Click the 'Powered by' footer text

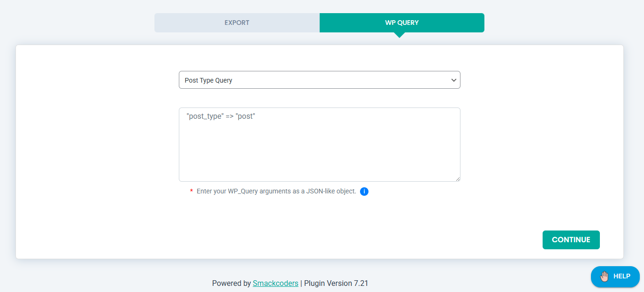pos(232,283)
